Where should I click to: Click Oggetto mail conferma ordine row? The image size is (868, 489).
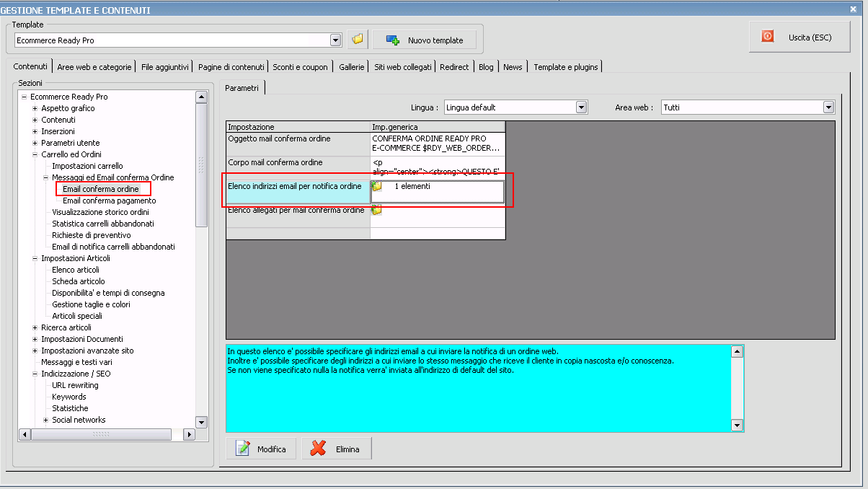coord(366,144)
